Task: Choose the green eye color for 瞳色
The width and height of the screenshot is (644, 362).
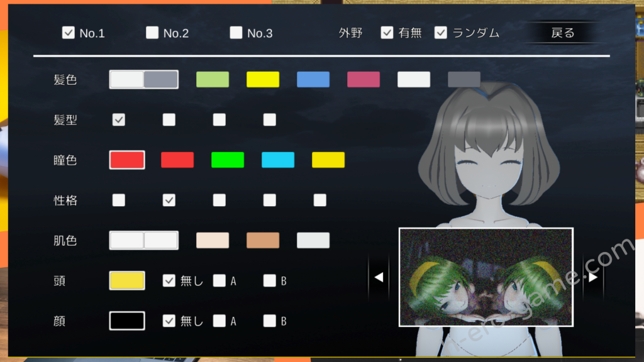Action: 228,160
